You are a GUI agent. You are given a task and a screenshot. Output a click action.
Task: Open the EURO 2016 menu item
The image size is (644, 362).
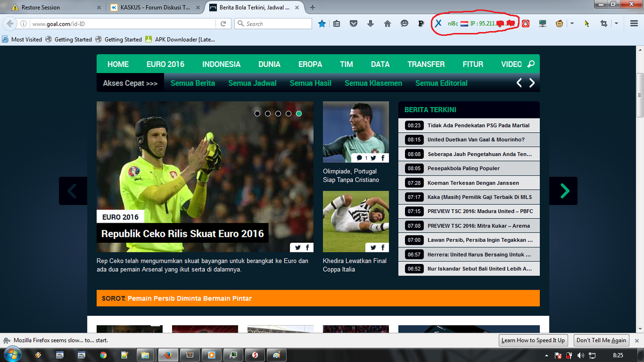pyautogui.click(x=166, y=64)
